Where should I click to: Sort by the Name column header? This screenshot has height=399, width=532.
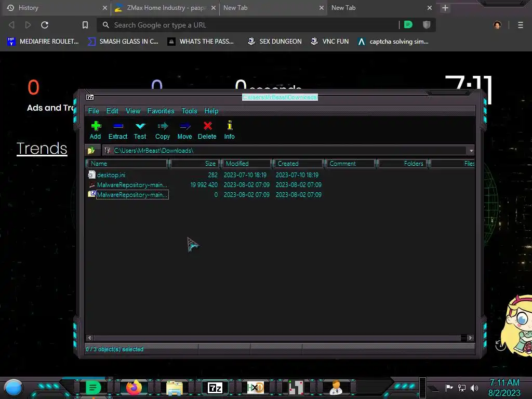pyautogui.click(x=127, y=164)
